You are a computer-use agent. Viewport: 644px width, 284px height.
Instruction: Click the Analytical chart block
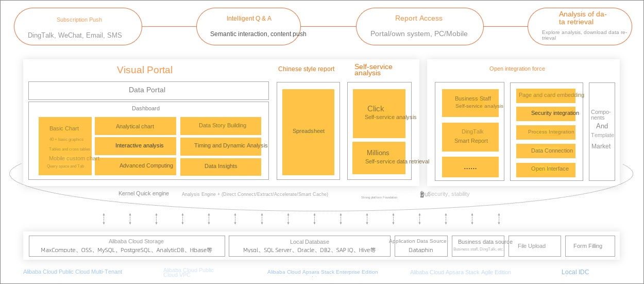point(135,126)
